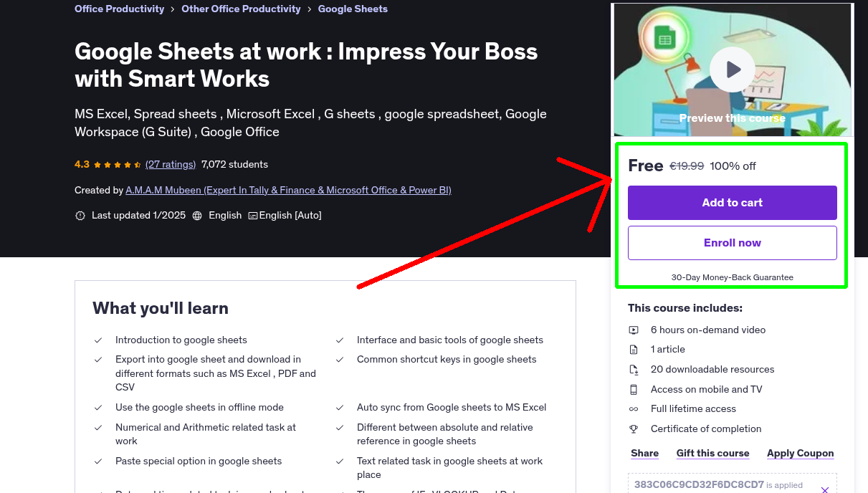The height and width of the screenshot is (493, 868).
Task: Click the crossed-out €19.99 price
Action: [x=687, y=166]
